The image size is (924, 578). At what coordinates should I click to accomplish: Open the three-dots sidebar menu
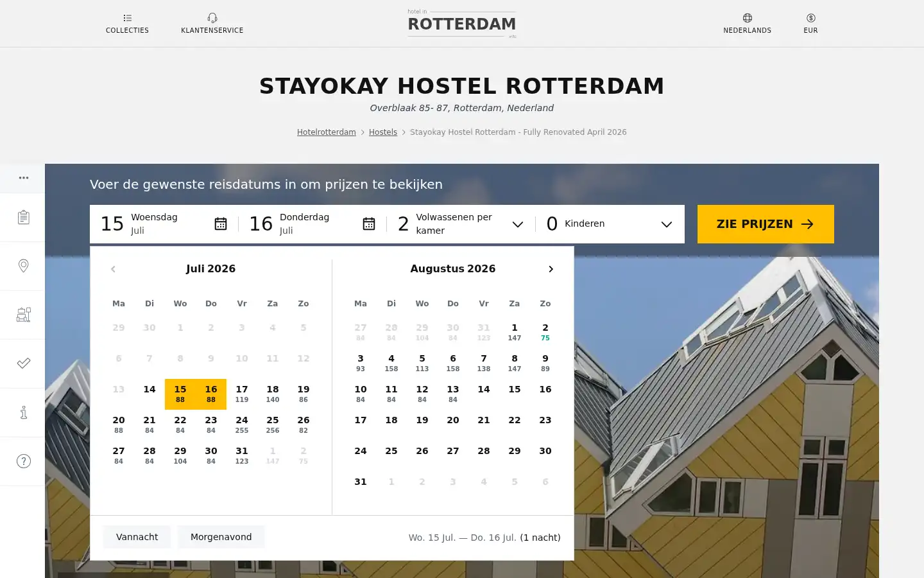pos(24,178)
